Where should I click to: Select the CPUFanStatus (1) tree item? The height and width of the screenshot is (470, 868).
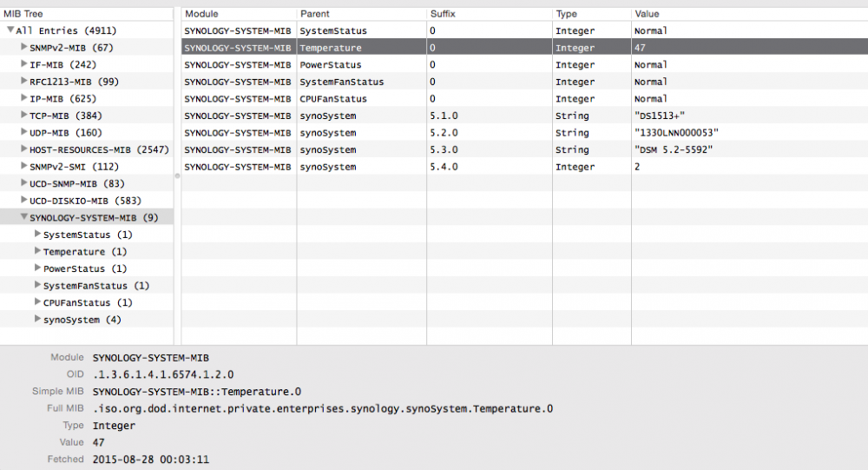coord(88,302)
